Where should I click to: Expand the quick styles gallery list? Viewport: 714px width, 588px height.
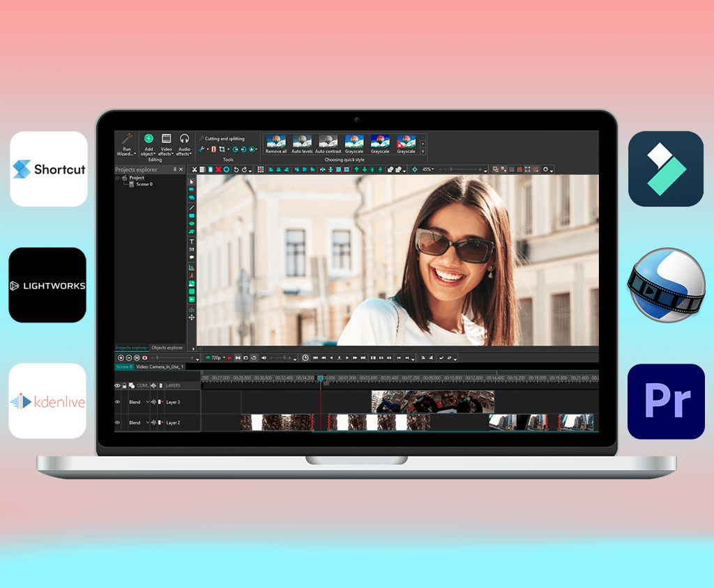point(423,152)
